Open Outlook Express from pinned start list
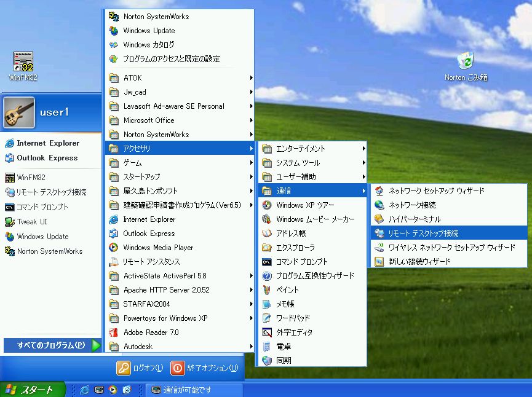The image size is (532, 397). 47,158
